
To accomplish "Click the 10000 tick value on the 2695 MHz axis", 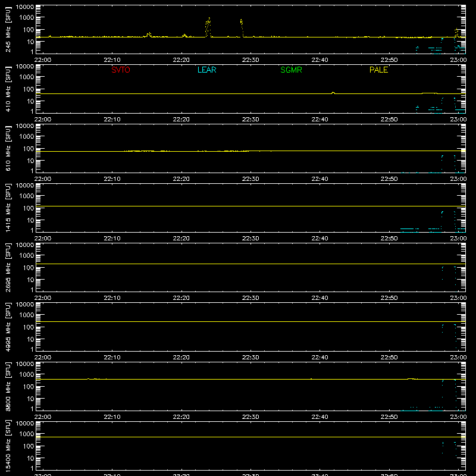I will pos(25,245).
